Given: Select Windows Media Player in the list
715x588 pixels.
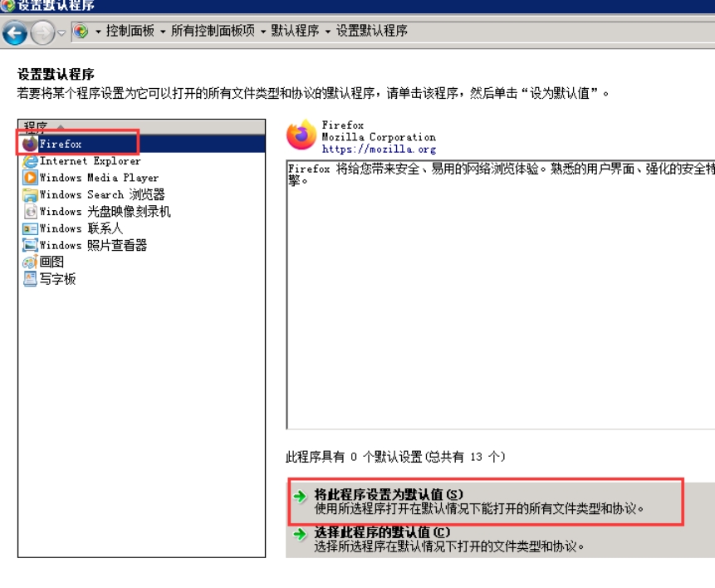Looking at the screenshot, I should coord(99,178).
